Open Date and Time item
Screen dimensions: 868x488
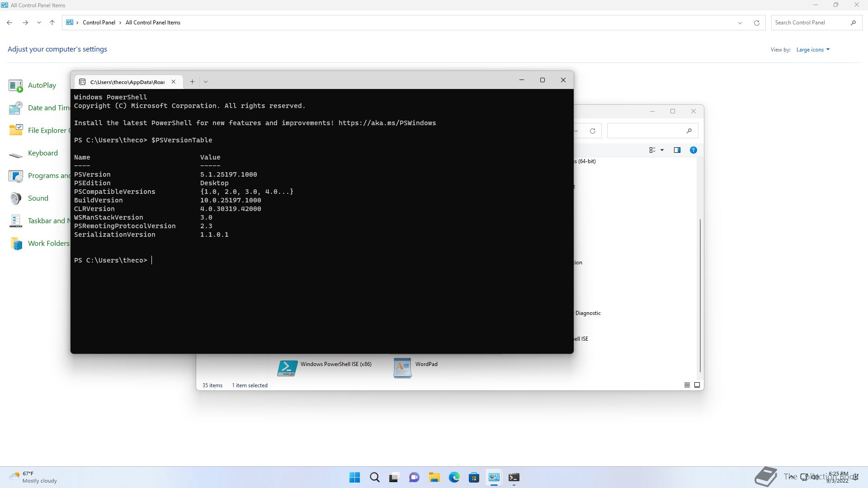coord(49,108)
